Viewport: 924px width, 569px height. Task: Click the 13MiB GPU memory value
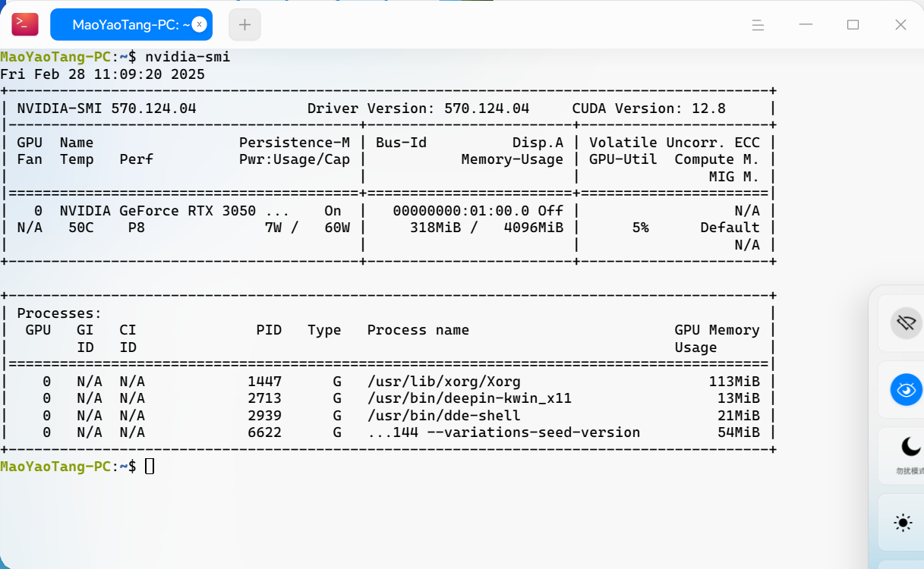[x=739, y=398]
